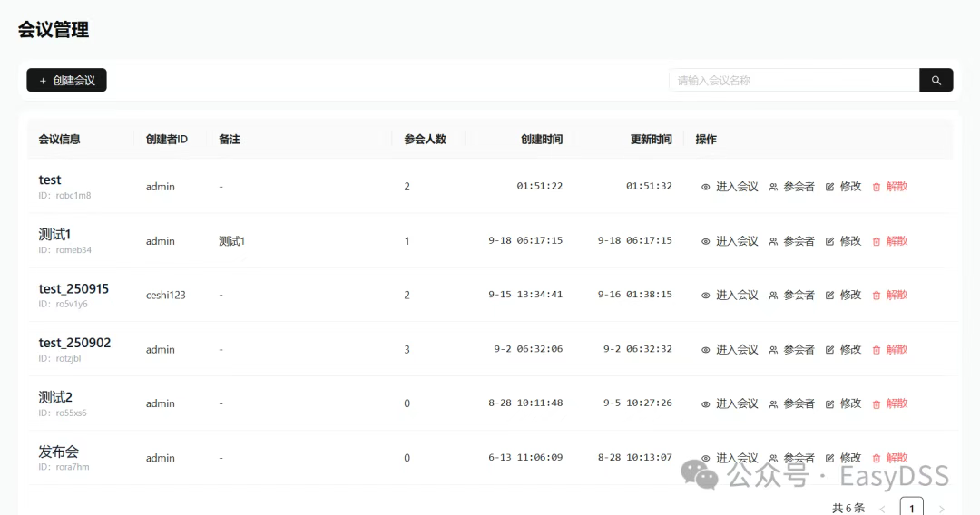The height and width of the screenshot is (515, 980).
Task: Click the participants icon in the test row
Action: (x=773, y=187)
